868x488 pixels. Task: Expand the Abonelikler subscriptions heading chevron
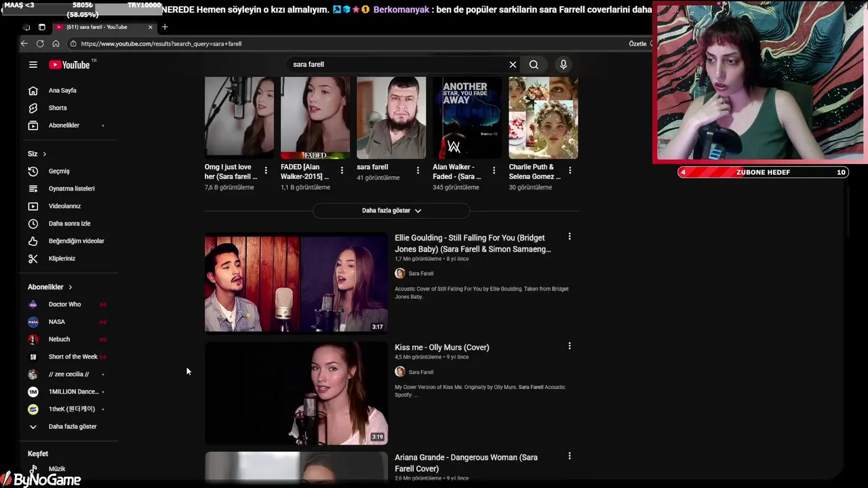pyautogui.click(x=70, y=287)
